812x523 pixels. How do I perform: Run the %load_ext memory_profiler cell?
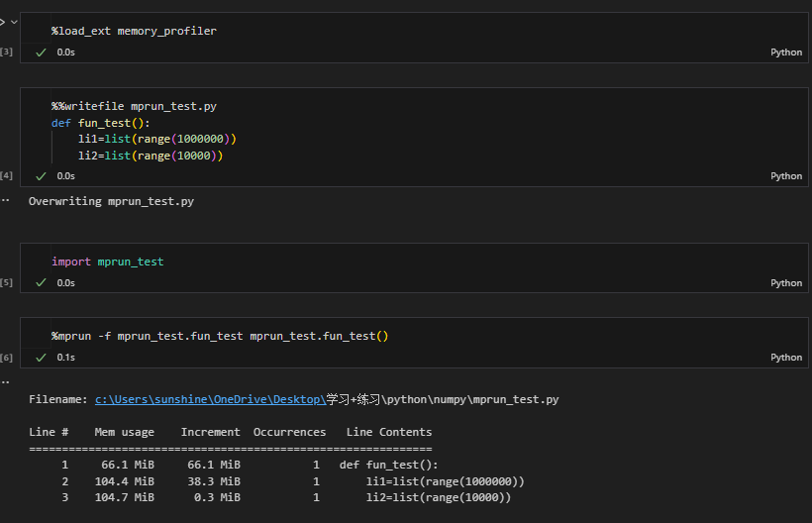pos(2,22)
